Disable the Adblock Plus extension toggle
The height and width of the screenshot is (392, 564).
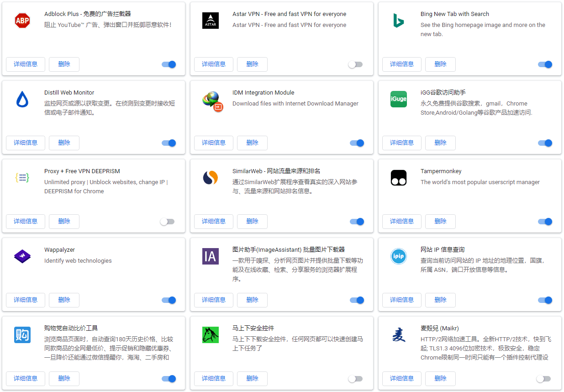(169, 64)
